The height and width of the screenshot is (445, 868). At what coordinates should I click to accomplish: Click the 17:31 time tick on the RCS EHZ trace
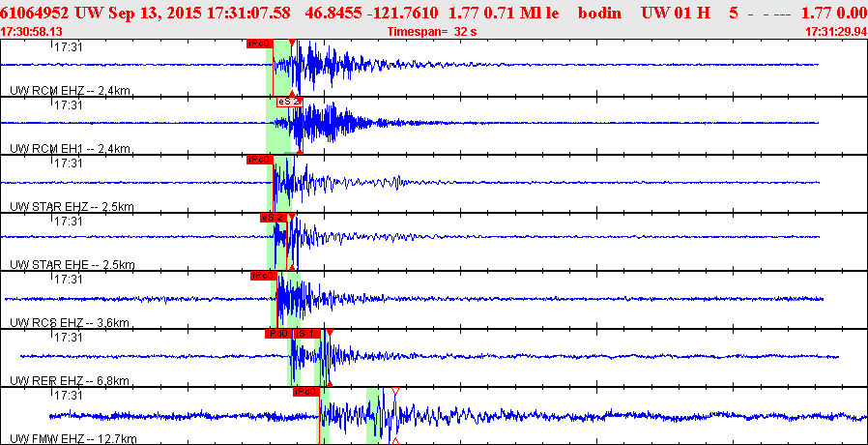(x=68, y=279)
